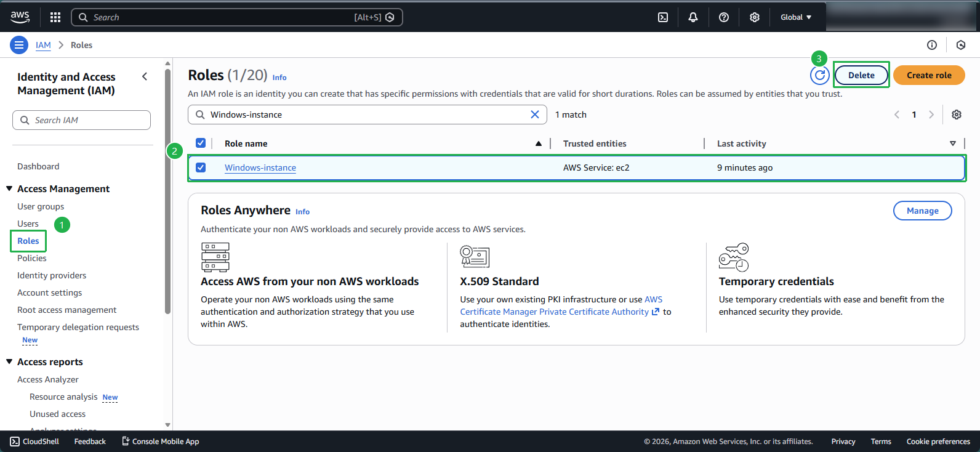
Task: Refresh the roles list
Action: click(x=819, y=75)
